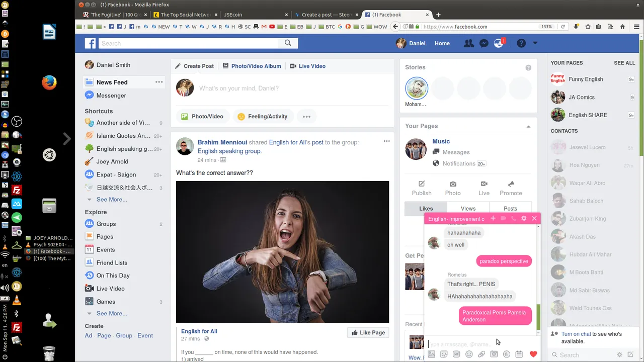Attach a file with the paperclip icon

481,354
